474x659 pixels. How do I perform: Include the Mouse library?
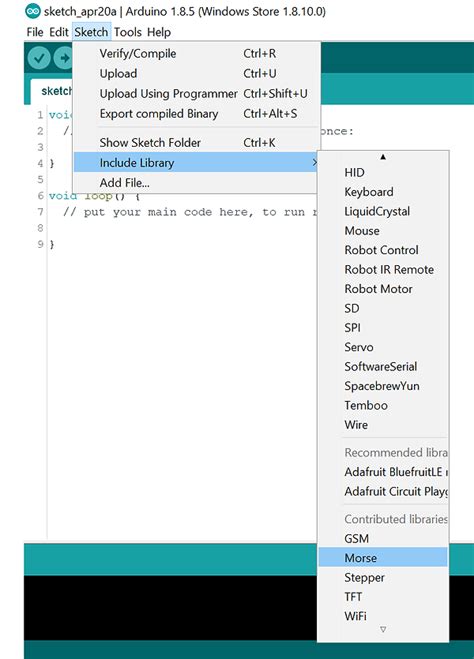pos(383,230)
